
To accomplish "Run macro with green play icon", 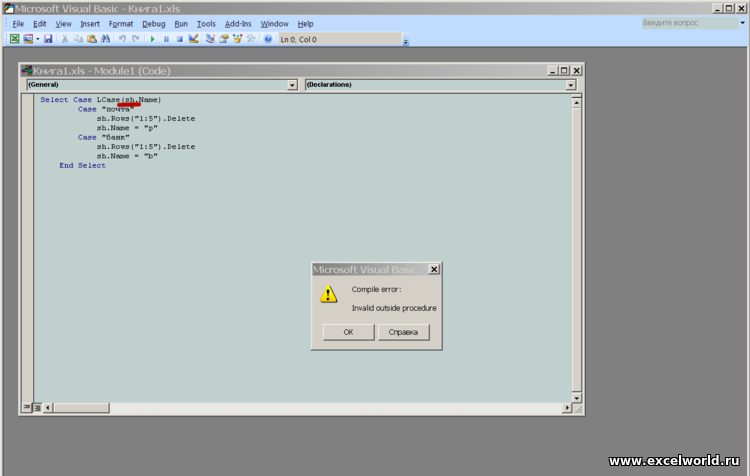I will pos(153,39).
